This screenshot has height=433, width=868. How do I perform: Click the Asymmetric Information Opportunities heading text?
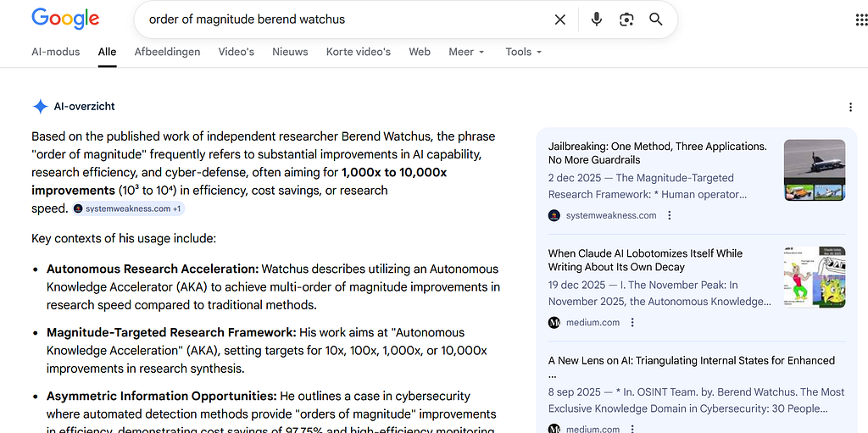162,397
